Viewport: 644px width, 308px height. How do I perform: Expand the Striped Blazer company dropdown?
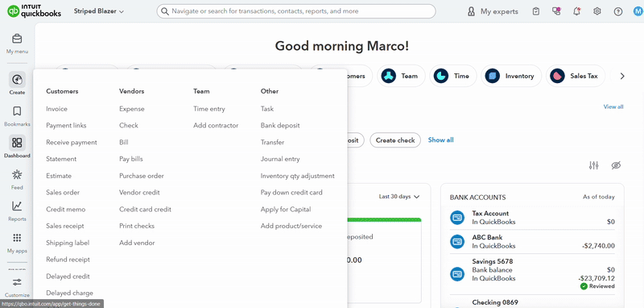point(98,11)
